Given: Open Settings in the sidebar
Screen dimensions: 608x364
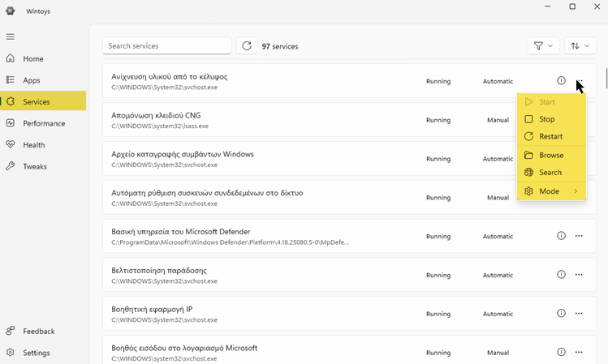Looking at the screenshot, I should coord(37,353).
